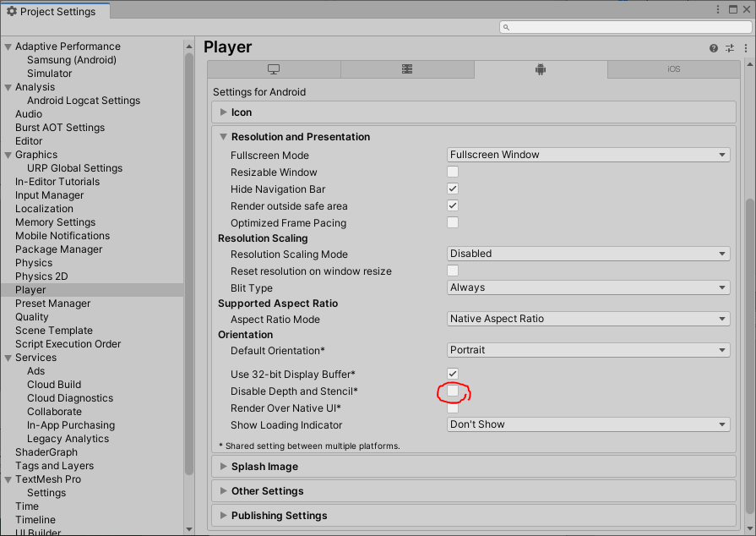Open the Project Settings window kebab menu
The width and height of the screenshot is (756, 536).
coord(718,9)
